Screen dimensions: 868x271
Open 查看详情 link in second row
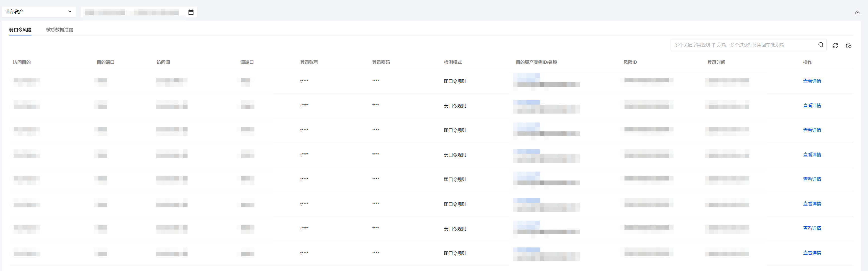[x=812, y=106]
